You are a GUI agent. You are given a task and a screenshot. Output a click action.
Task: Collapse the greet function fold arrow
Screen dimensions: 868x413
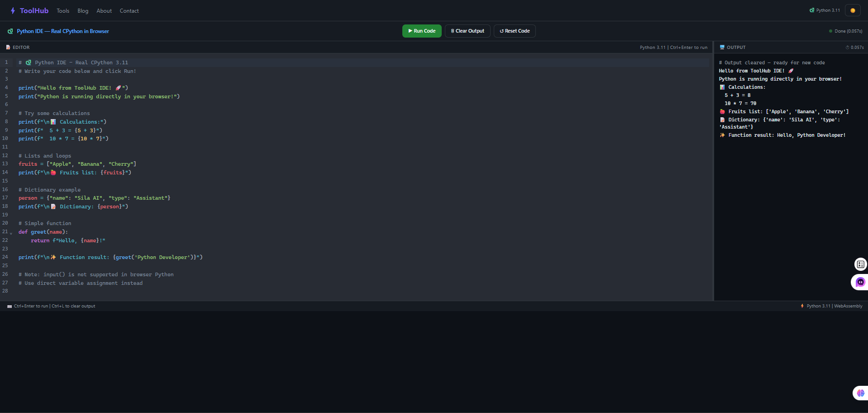11,233
